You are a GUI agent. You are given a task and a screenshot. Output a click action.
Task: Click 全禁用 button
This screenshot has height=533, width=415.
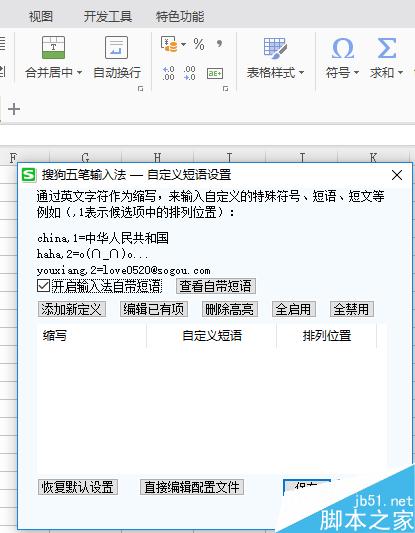tap(352, 309)
